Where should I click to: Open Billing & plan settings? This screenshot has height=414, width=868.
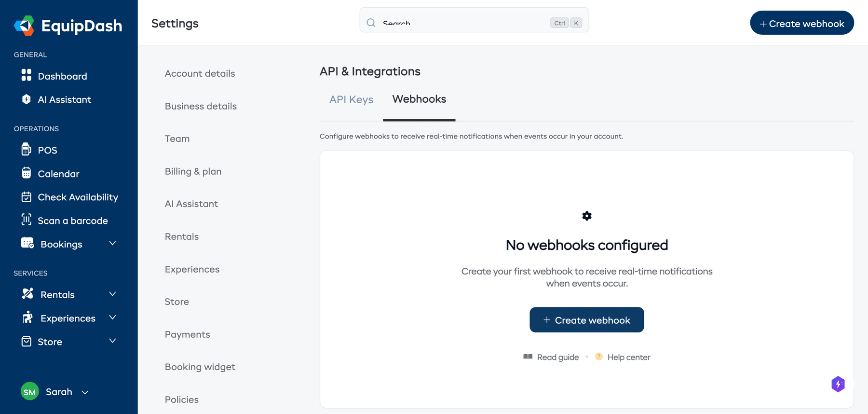tap(193, 171)
